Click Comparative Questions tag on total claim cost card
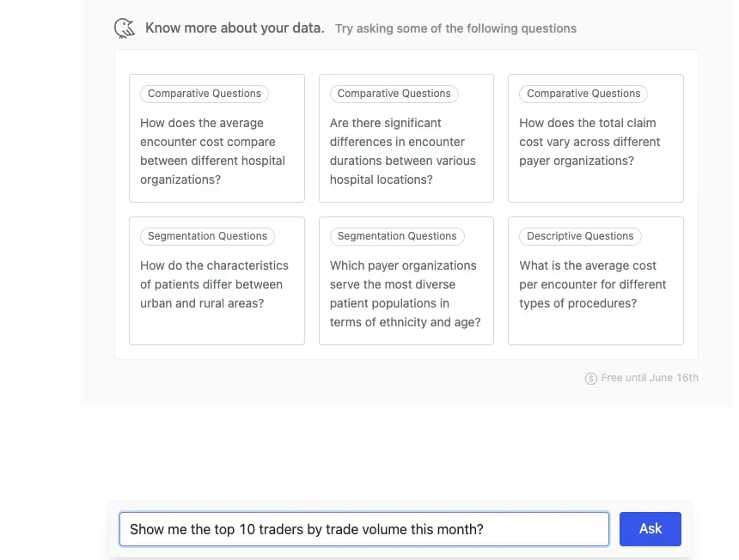The height and width of the screenshot is (560, 739). (x=583, y=94)
